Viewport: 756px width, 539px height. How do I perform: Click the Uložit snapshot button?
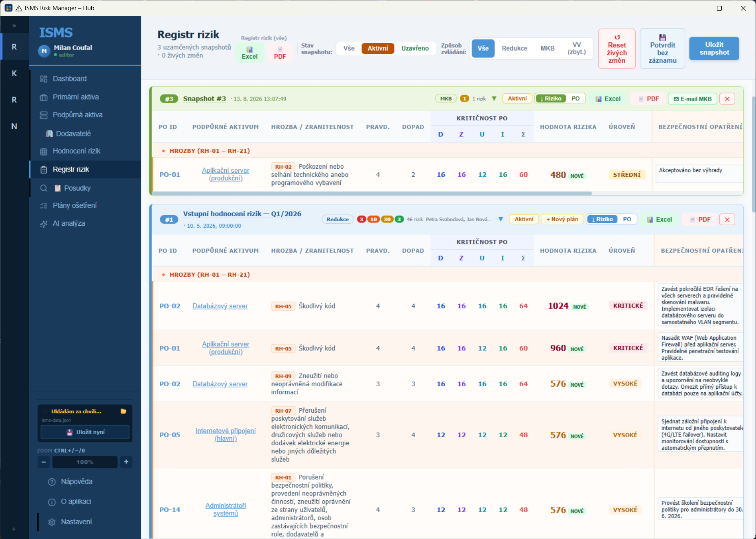[x=714, y=48]
